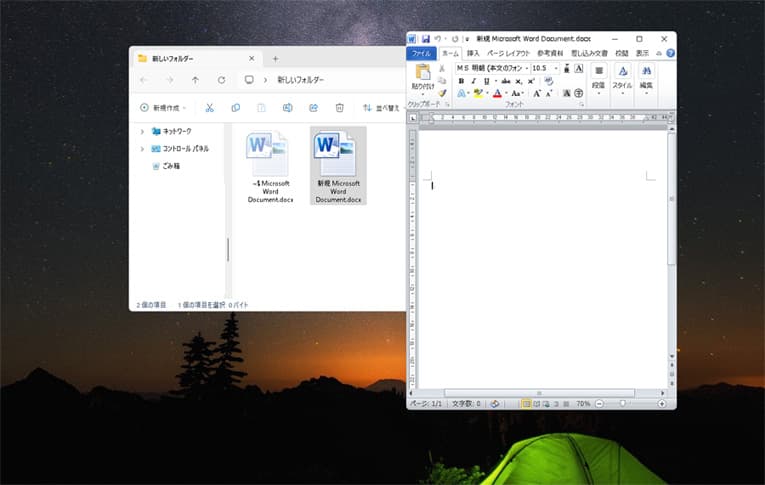The width and height of the screenshot is (765, 485).
Task: Toggle Italic formatting in Word ribbon
Action: point(473,81)
